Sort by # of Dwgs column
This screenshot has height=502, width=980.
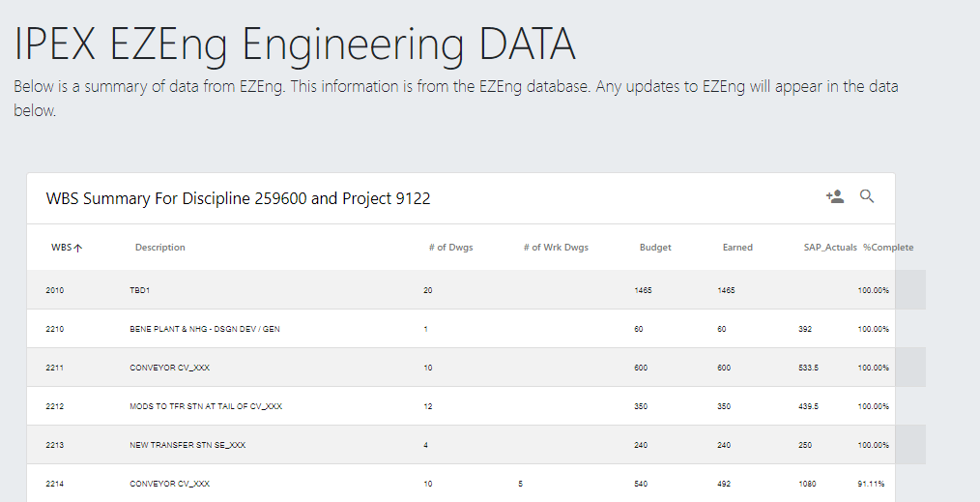pos(450,248)
